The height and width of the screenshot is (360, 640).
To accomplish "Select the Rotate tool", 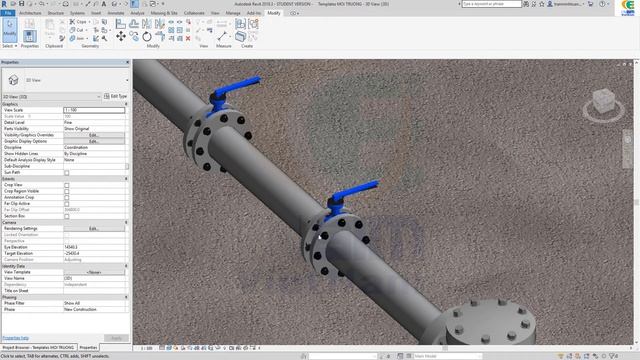I will pos(147,36).
